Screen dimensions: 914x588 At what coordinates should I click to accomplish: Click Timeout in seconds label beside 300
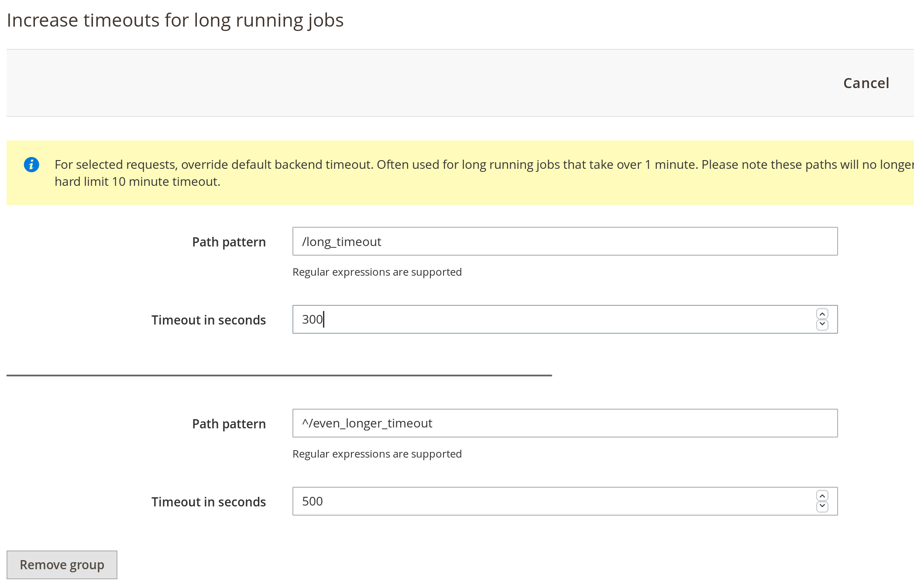(208, 320)
